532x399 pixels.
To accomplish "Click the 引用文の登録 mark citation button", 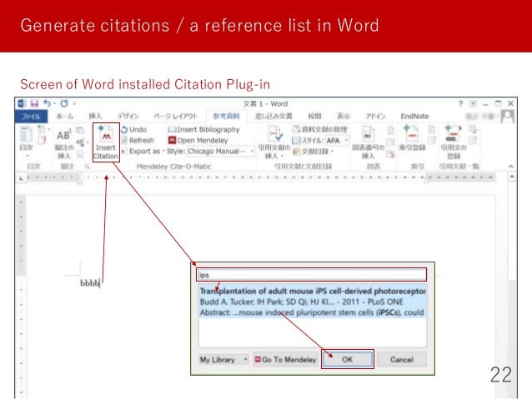I will coord(454,142).
